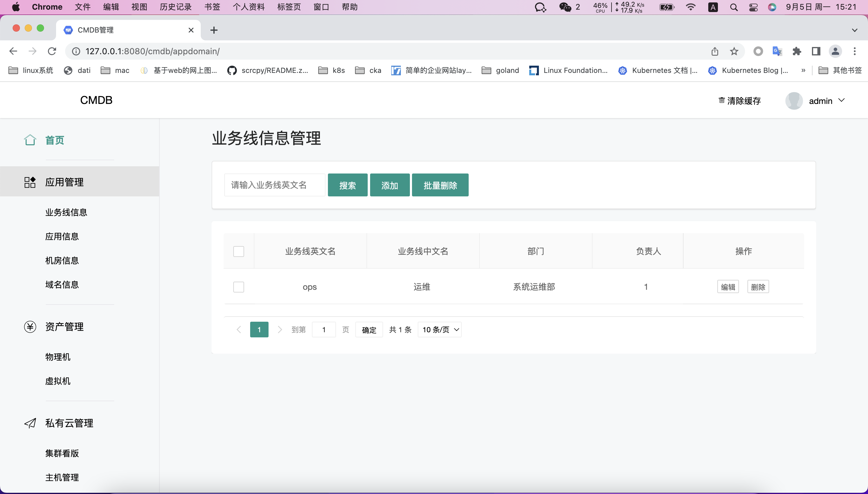Open the 机房信息 sidebar item

pos(62,261)
